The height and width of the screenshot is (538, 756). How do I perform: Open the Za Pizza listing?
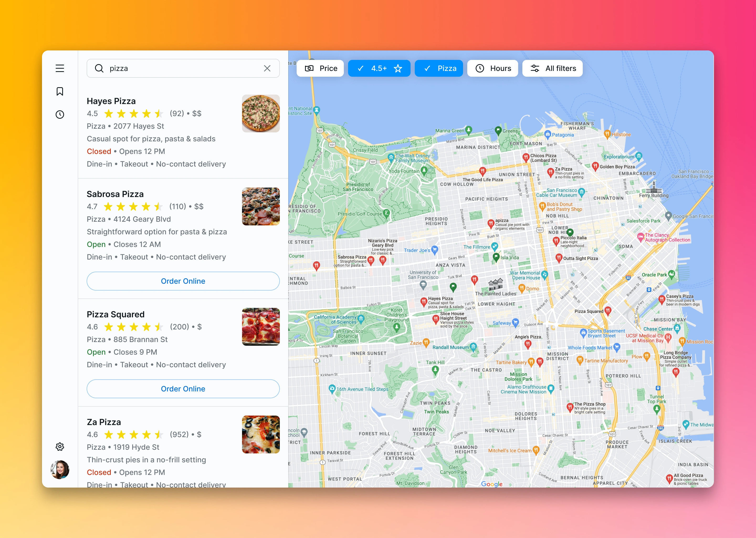coord(104,422)
